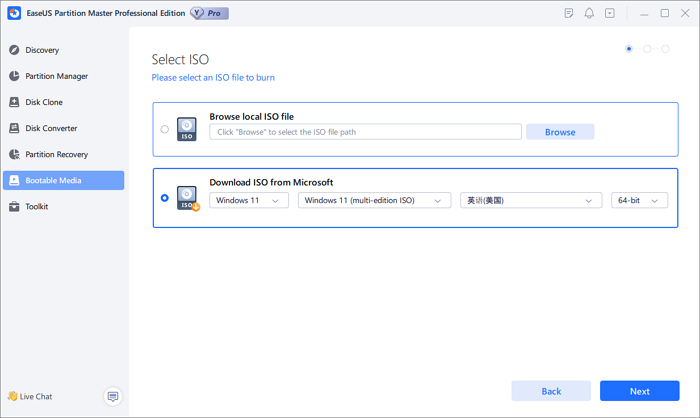Click the local ISO disc icon
This screenshot has width=700, height=418.
(x=187, y=129)
